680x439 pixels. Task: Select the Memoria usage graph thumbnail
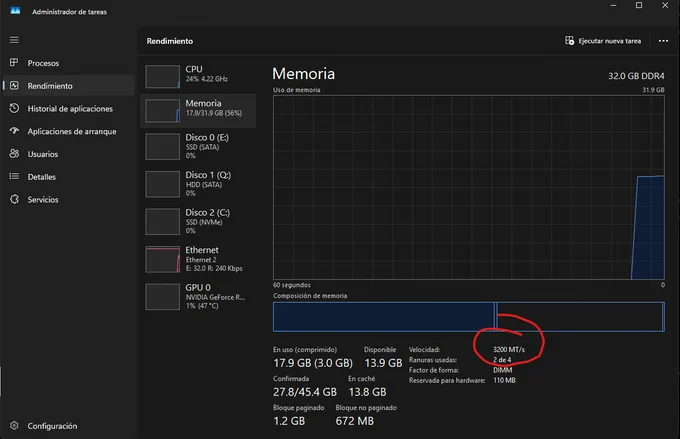coord(163,111)
